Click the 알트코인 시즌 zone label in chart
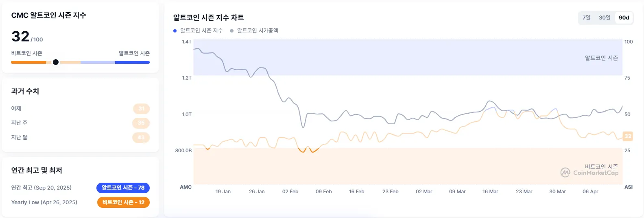This screenshot has height=218, width=644. pos(601,58)
